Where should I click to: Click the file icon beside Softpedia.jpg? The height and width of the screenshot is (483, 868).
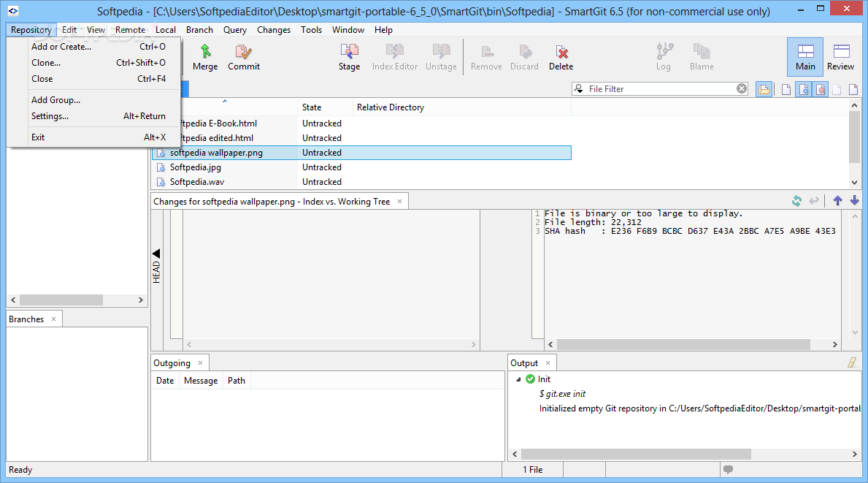tap(161, 167)
